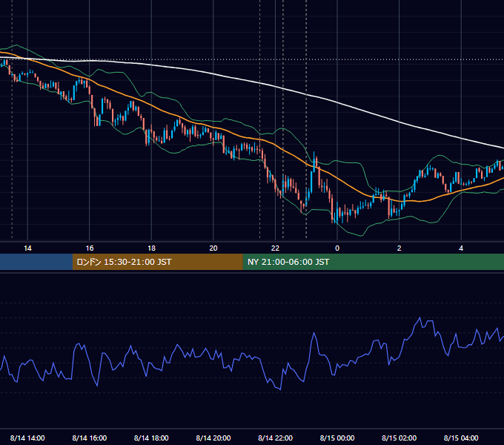Select the NY 21:00-06:00 JST session bar
This screenshot has width=504, height=445.
pos(373,262)
